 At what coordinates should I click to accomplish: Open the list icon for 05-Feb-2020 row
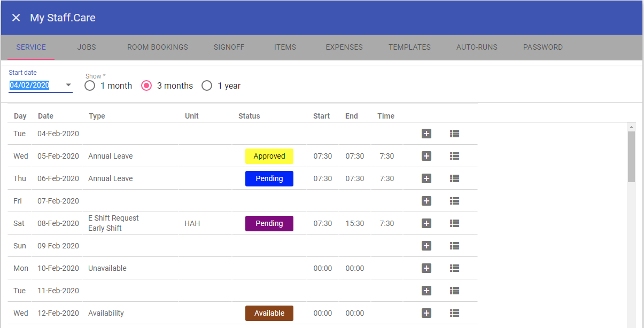[x=454, y=156]
